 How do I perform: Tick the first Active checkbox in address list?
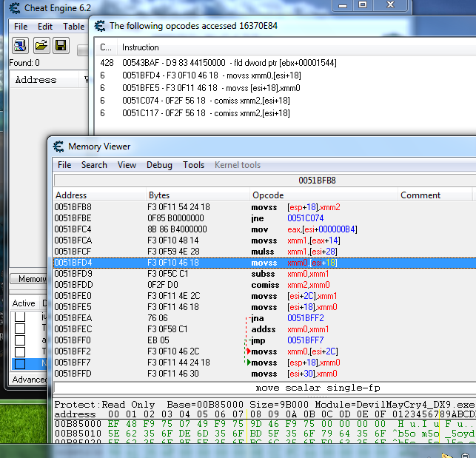[x=20, y=317]
